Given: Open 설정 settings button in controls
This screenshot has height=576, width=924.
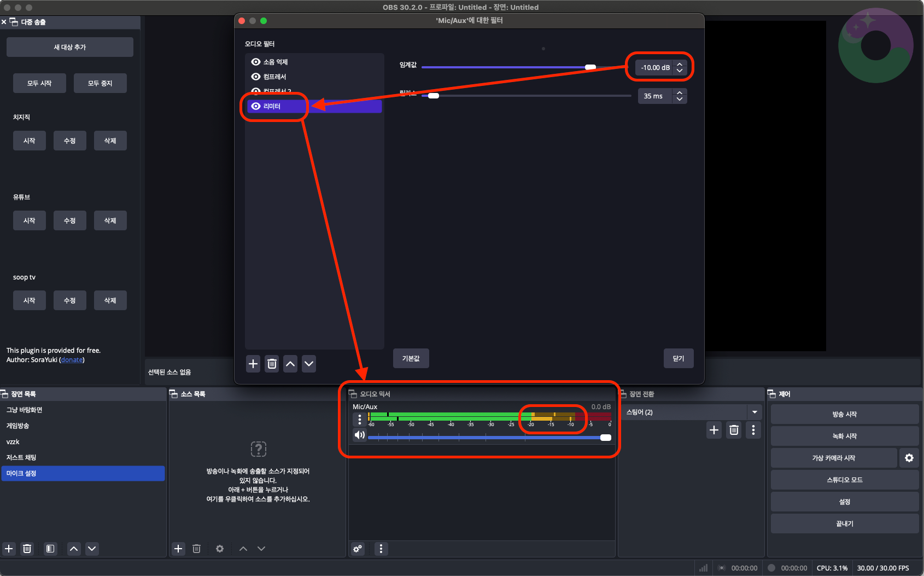Looking at the screenshot, I should (845, 502).
